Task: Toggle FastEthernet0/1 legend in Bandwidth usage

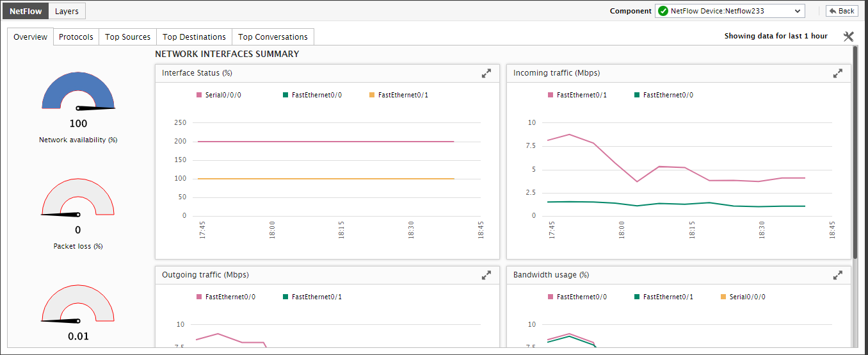Action: tap(664, 297)
